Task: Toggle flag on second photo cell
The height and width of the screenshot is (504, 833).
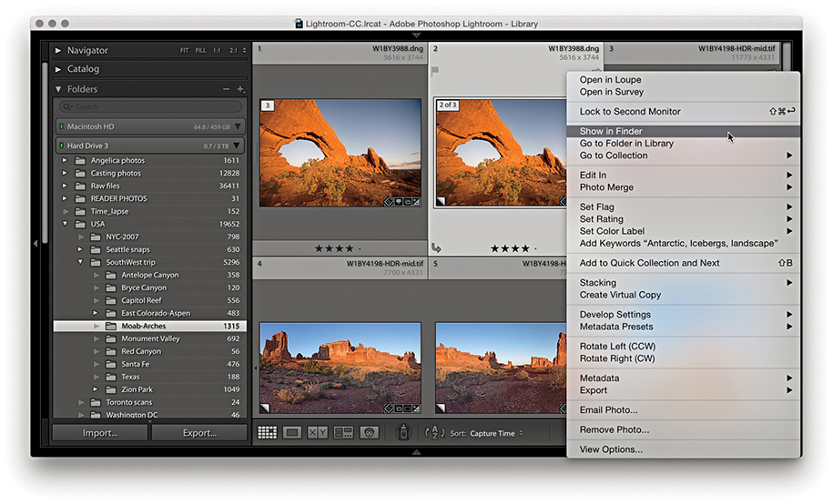Action: 436,69
